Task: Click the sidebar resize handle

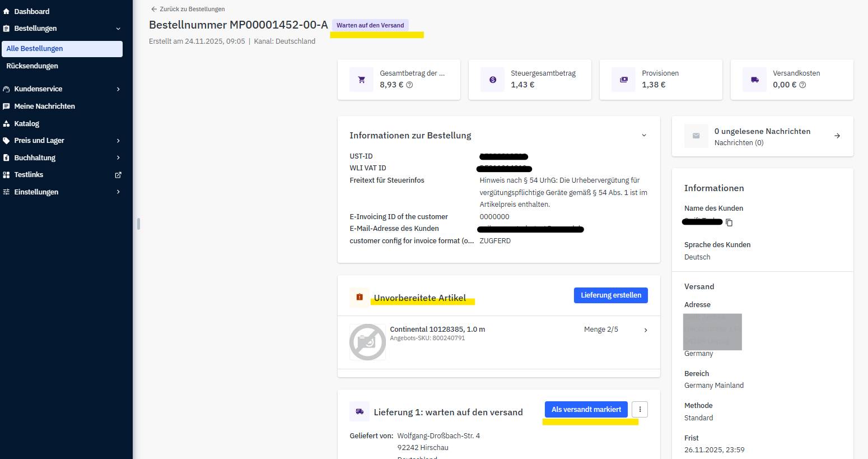Action: (138, 224)
